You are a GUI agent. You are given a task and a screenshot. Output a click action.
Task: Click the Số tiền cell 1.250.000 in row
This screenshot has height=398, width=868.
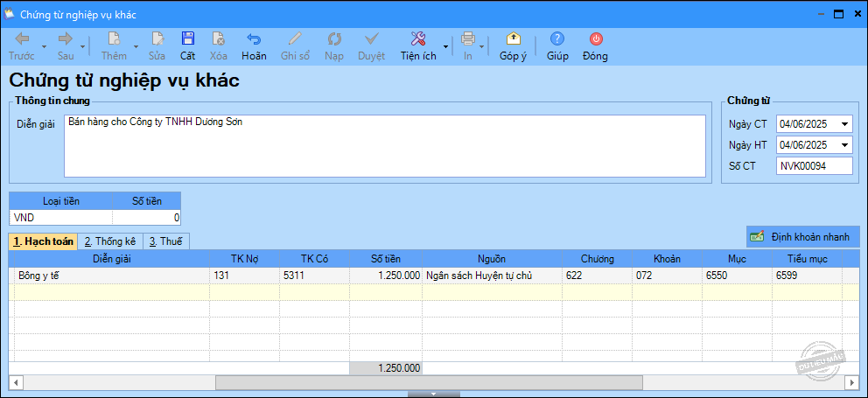click(x=386, y=276)
